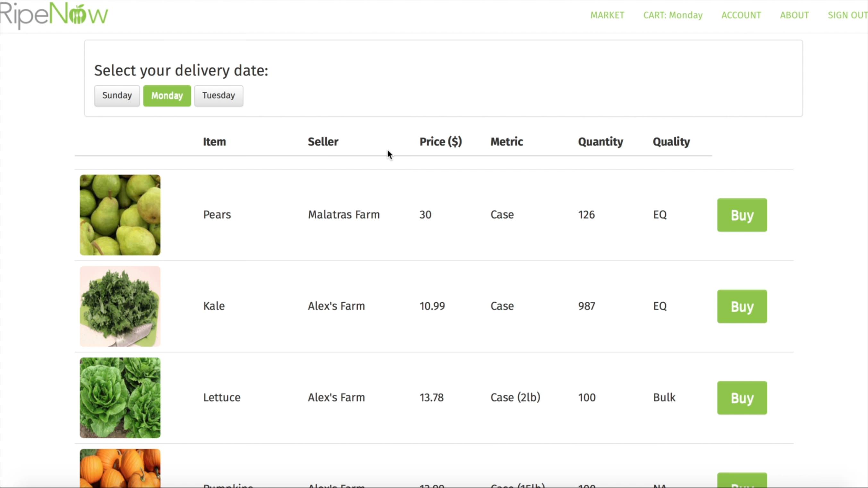This screenshot has width=868, height=488.
Task: Click the Quantity column header
Action: (x=600, y=142)
